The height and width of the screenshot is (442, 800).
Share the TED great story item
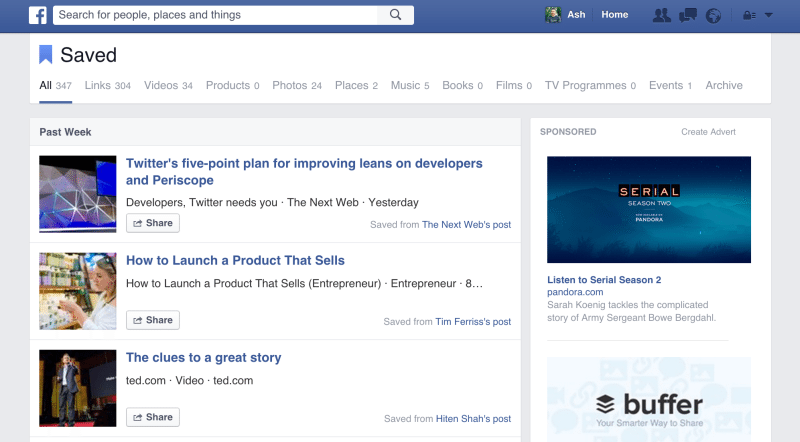(x=153, y=417)
